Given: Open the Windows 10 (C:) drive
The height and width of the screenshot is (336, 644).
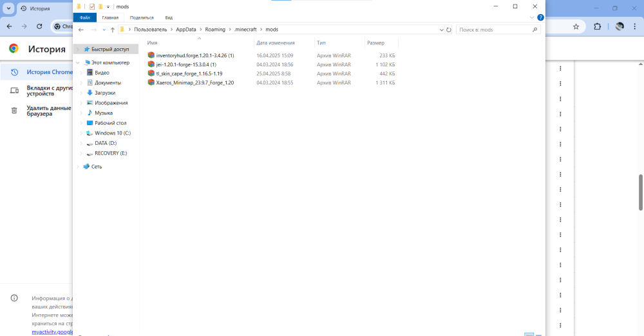Looking at the screenshot, I should pyautogui.click(x=113, y=133).
